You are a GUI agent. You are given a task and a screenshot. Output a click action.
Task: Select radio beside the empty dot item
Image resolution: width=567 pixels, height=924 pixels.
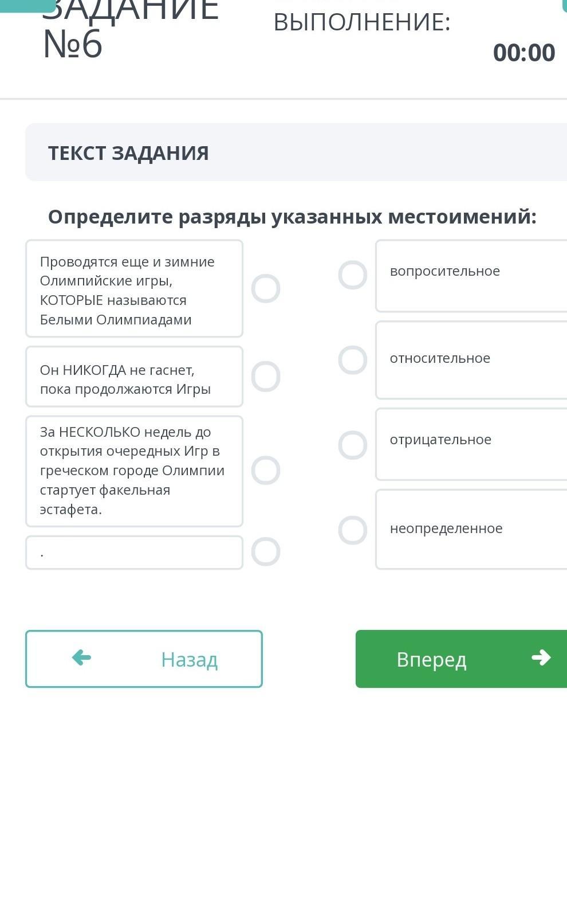tap(266, 552)
